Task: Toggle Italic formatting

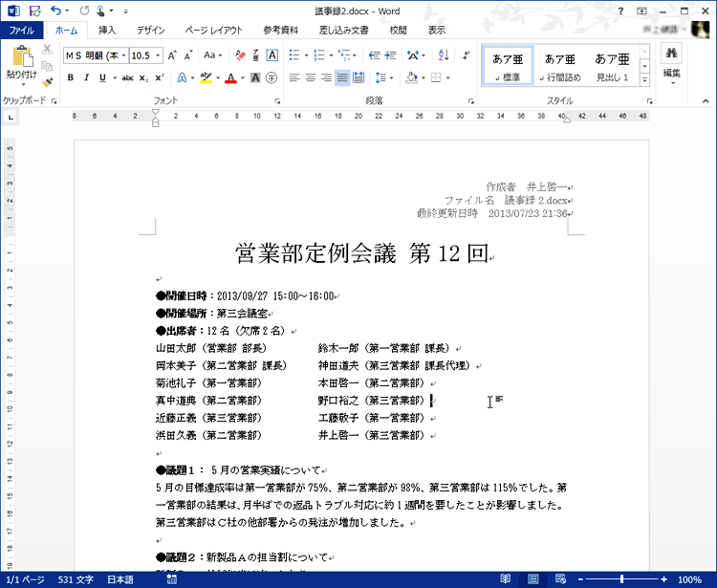Action: [86, 77]
